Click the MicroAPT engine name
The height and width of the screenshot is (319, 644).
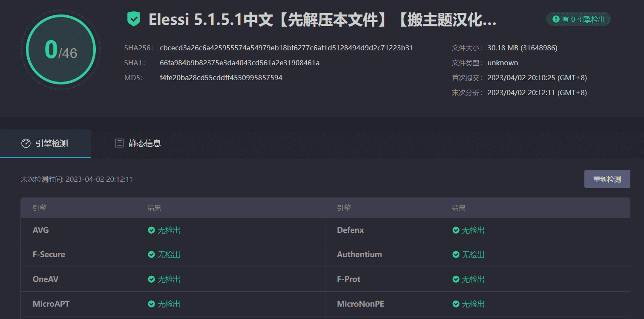coord(51,304)
